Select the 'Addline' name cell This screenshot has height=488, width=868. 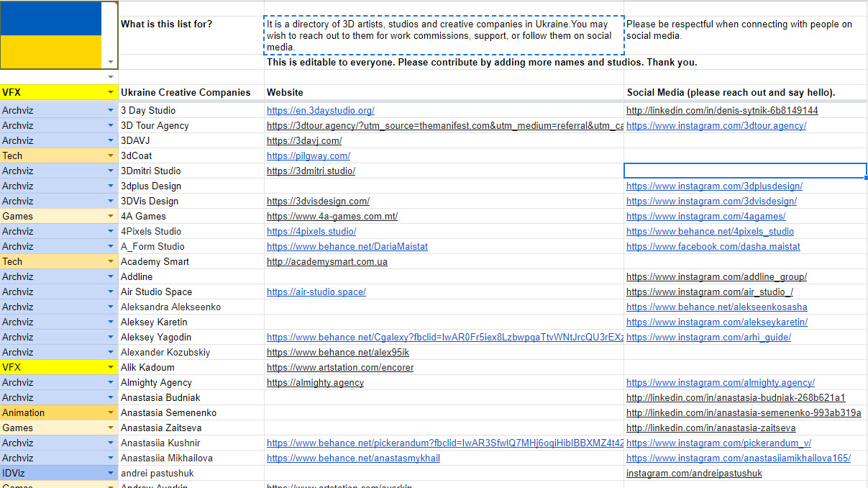191,277
